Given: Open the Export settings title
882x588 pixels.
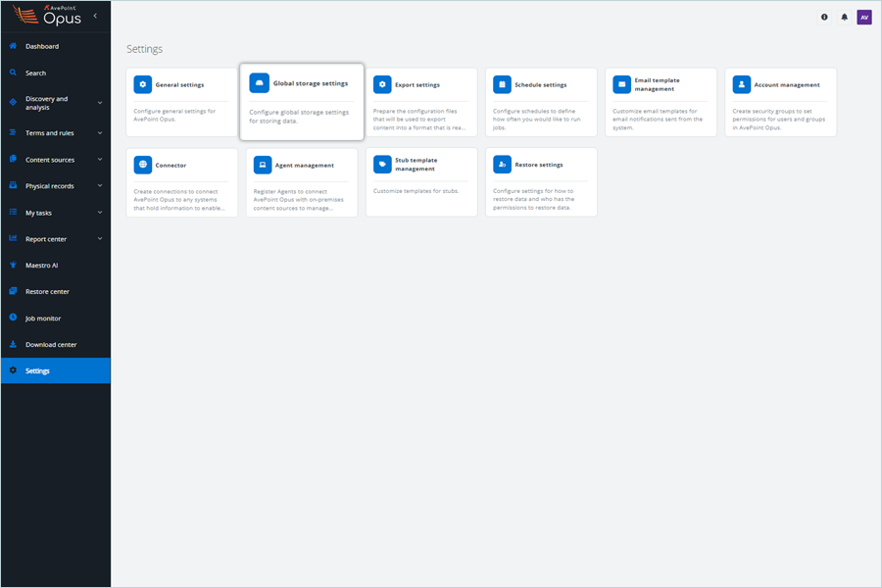Looking at the screenshot, I should (417, 85).
